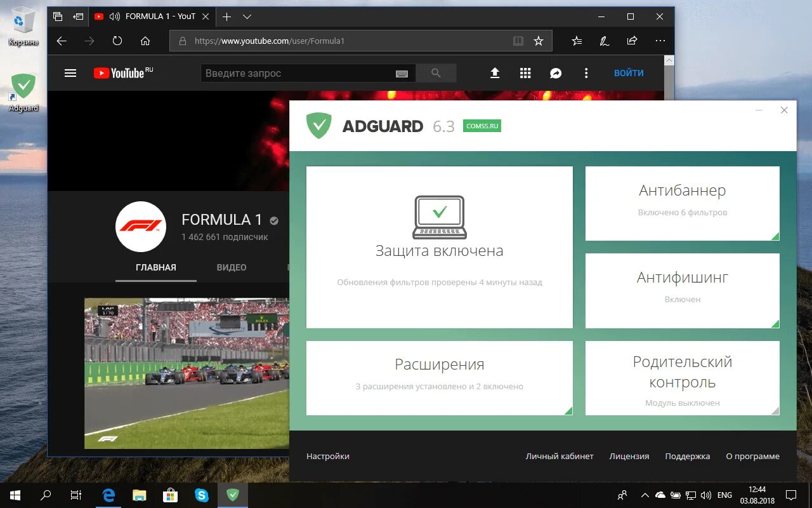Image resolution: width=812 pixels, height=508 pixels.
Task: Click Edge set tabs aside icon
Action: (x=78, y=17)
